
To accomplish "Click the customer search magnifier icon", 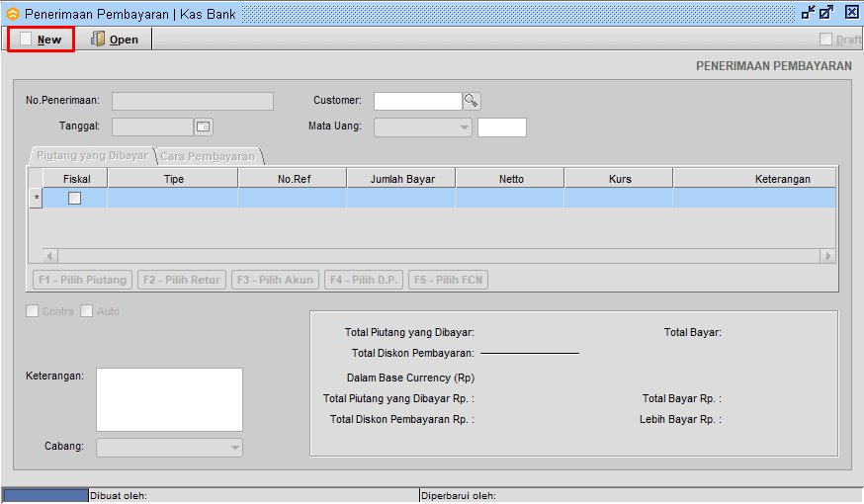I will [472, 101].
